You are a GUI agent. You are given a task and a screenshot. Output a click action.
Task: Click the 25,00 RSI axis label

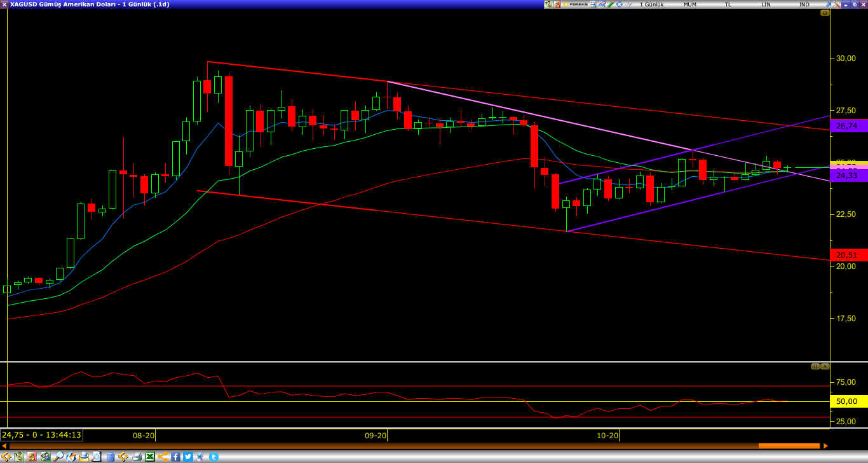[x=846, y=421]
